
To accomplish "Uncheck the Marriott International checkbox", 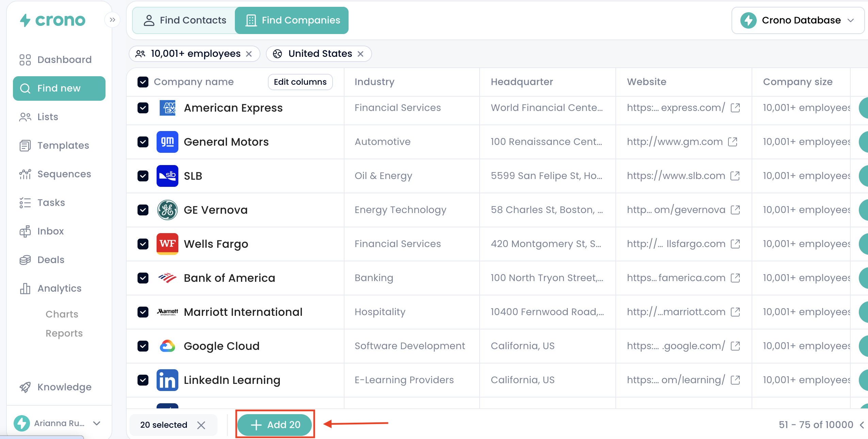I will 143,312.
